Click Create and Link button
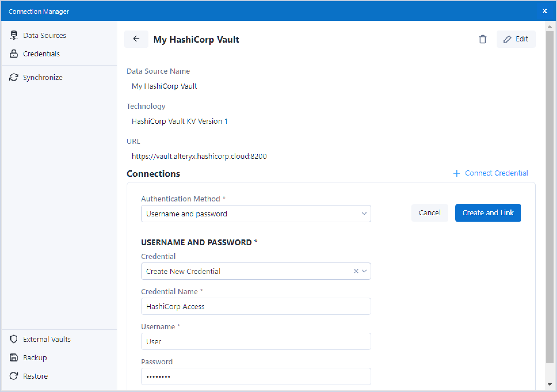Screen dimensions: 557x392 (488, 213)
